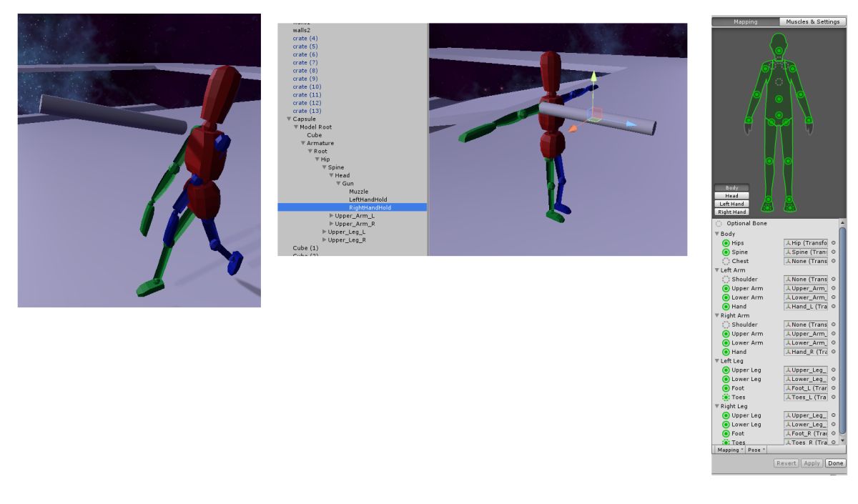Grab the blue Z-axis gizmo arrow in the scene

[632, 124]
